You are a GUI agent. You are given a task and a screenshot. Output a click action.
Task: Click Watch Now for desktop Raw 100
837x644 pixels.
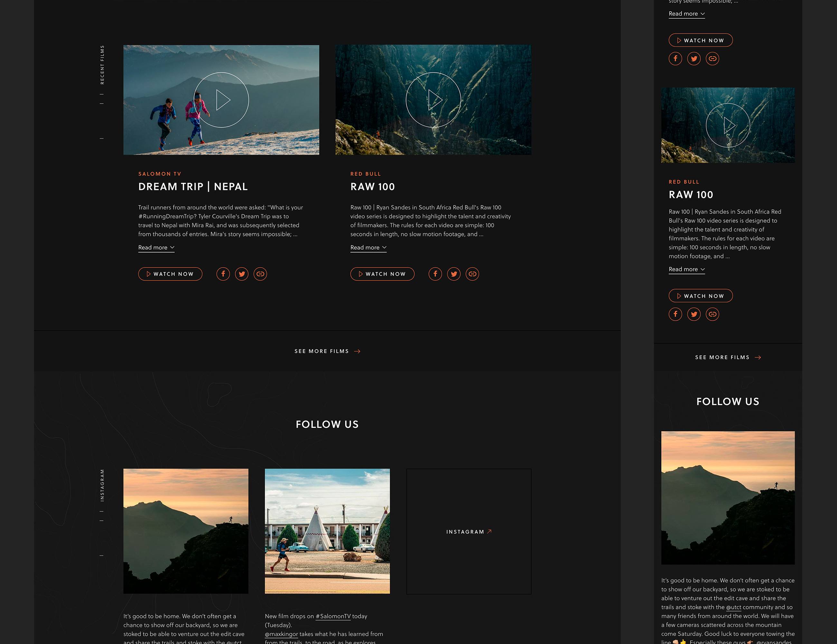click(x=382, y=274)
